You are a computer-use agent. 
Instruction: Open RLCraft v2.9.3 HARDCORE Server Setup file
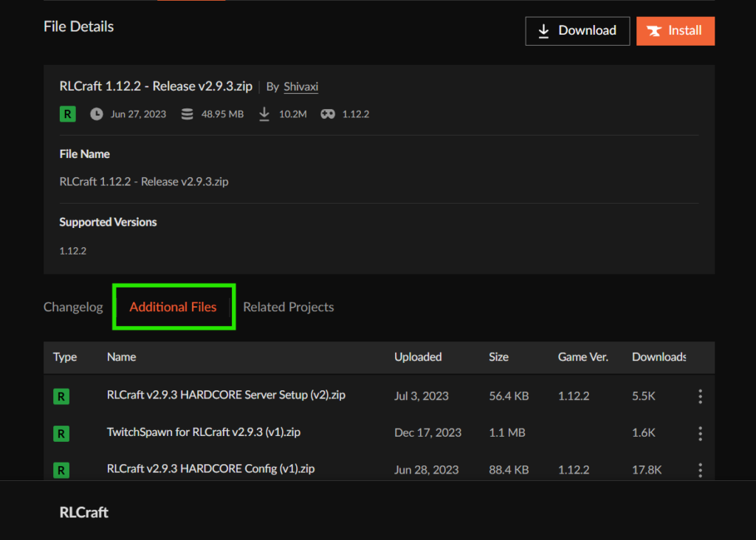pos(226,395)
